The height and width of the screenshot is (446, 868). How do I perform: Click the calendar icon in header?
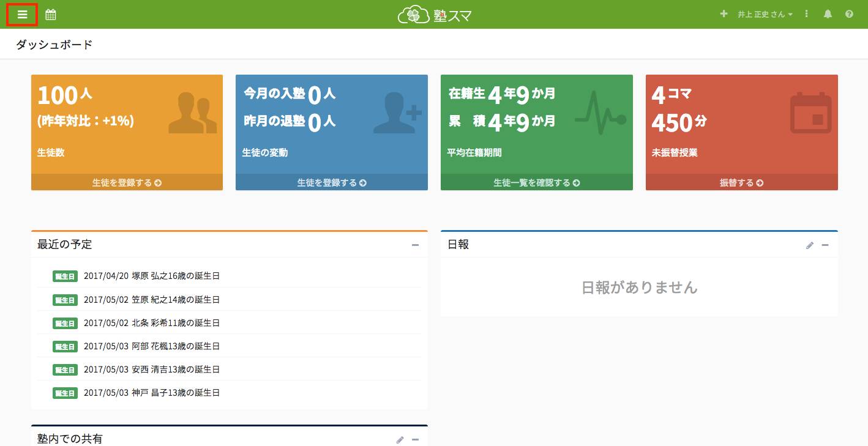pos(51,15)
